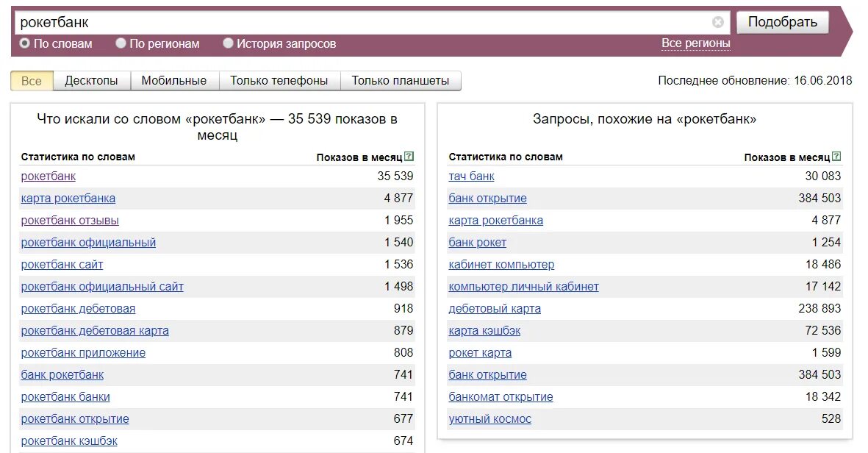Open the 'дебетовый карта' link
This screenshot has height=453, width=868.
tap(495, 308)
